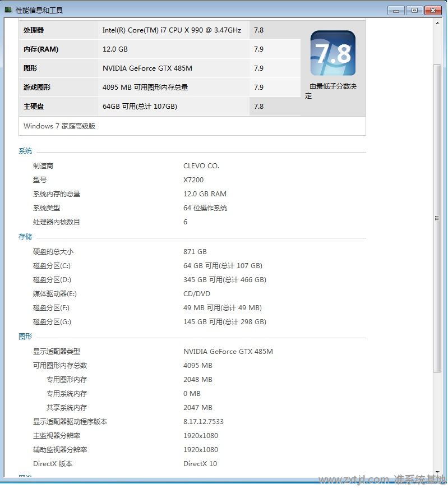Select the 内存(RAM) row label

(41, 49)
